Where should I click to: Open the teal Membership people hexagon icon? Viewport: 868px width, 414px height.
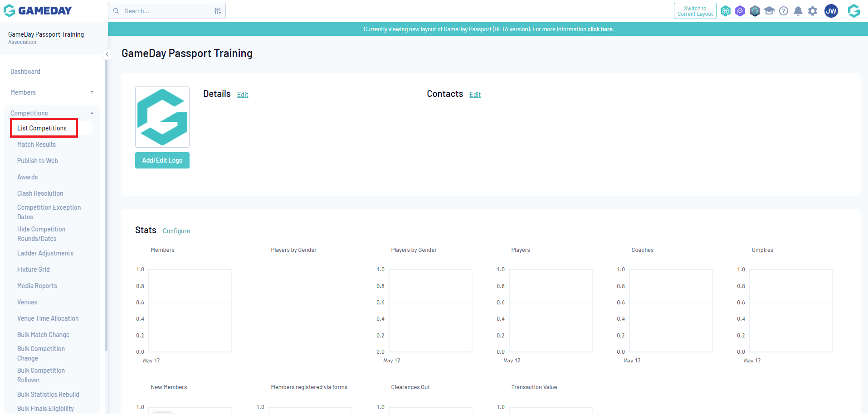726,11
